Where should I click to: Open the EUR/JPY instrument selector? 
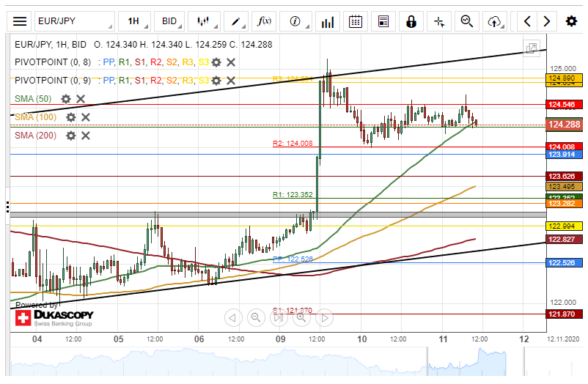(73, 21)
